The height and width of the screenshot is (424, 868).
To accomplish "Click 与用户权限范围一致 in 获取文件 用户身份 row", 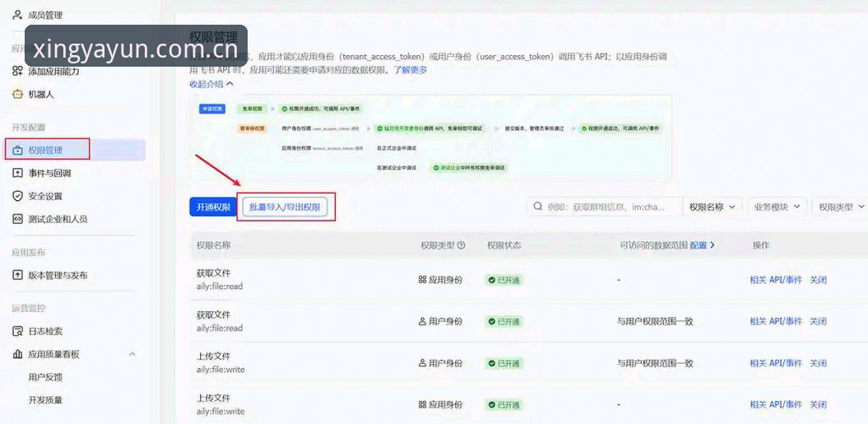I will (656, 321).
